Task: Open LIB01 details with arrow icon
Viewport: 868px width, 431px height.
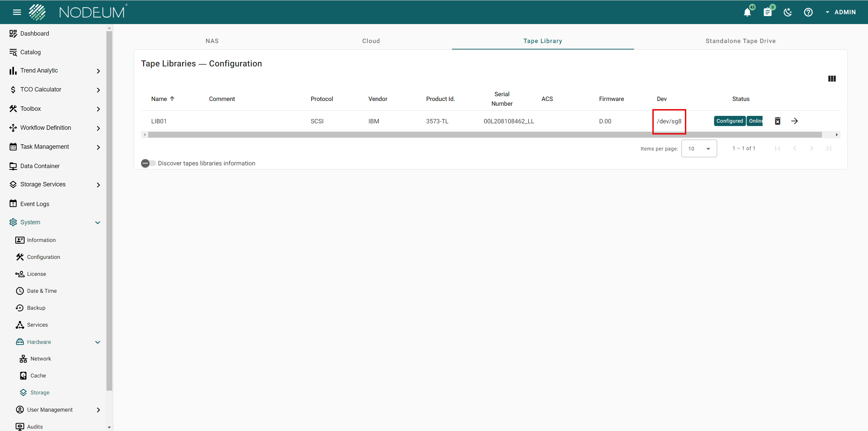Action: click(794, 121)
